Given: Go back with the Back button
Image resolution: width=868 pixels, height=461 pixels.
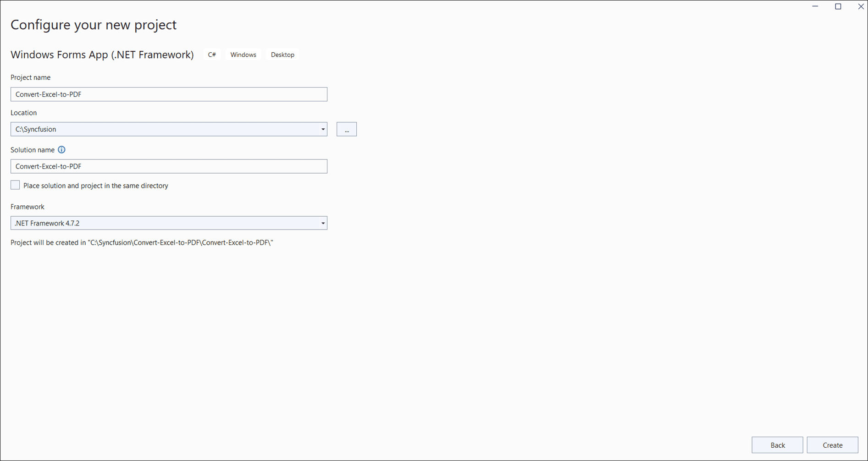Looking at the screenshot, I should (x=777, y=445).
